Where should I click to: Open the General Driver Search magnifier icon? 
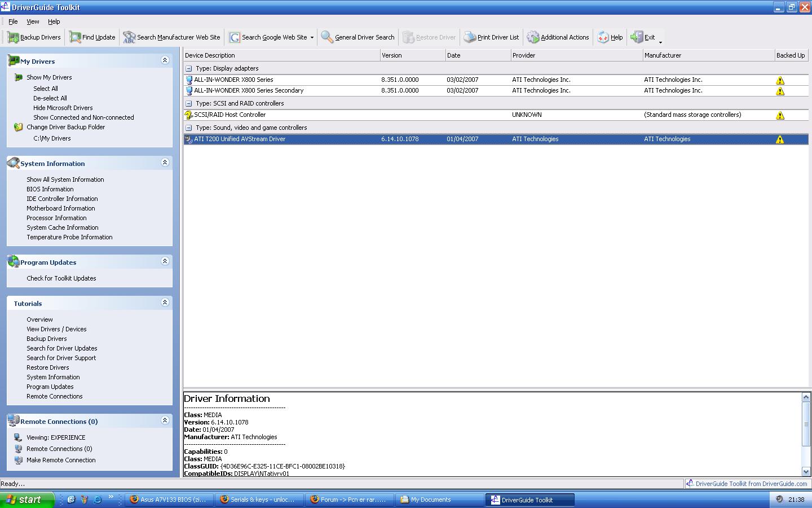327,37
